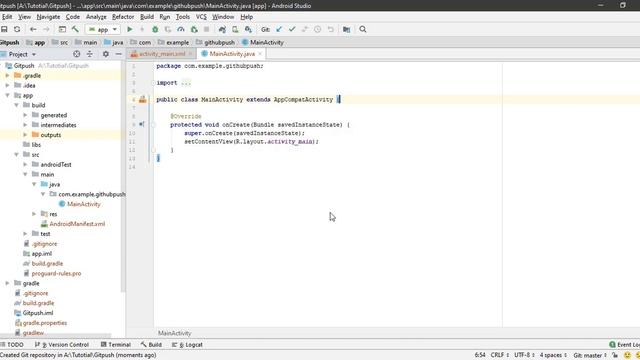Open the Build tool window

[151, 344]
